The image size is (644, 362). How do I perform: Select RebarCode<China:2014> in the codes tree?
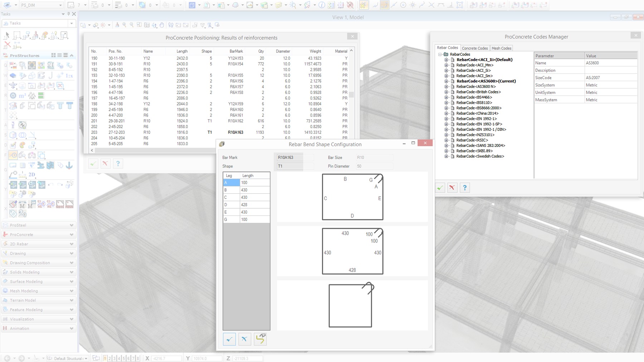tap(477, 113)
